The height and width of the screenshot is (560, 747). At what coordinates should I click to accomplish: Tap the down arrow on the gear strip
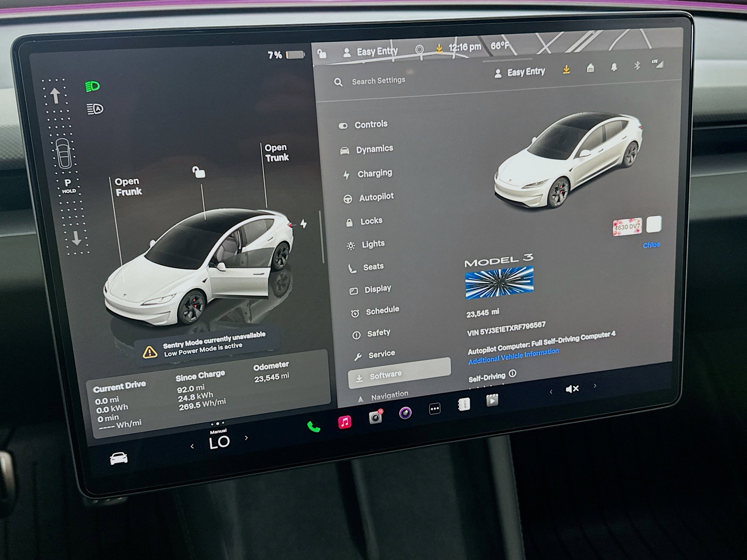(76, 238)
